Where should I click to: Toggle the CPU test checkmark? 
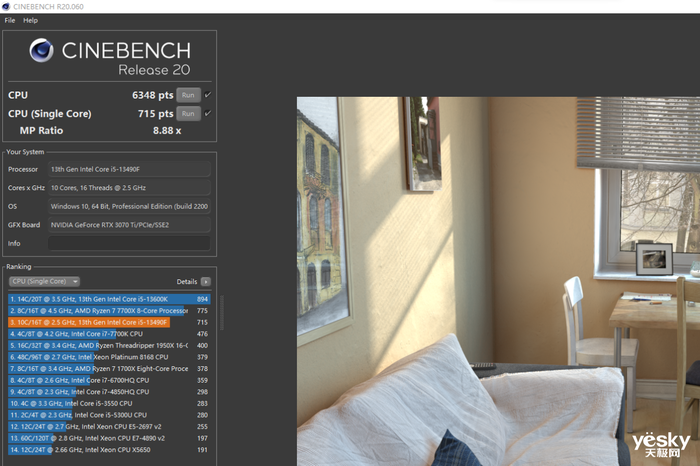coord(208,95)
